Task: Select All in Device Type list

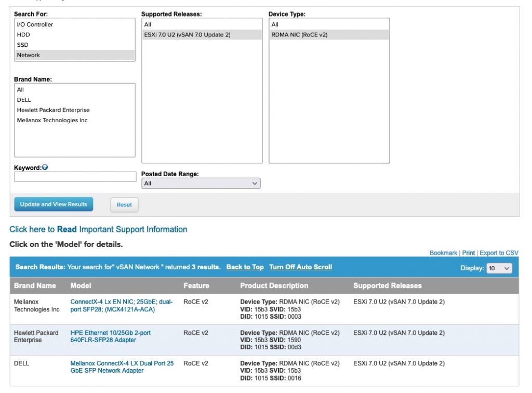Action: (275, 24)
